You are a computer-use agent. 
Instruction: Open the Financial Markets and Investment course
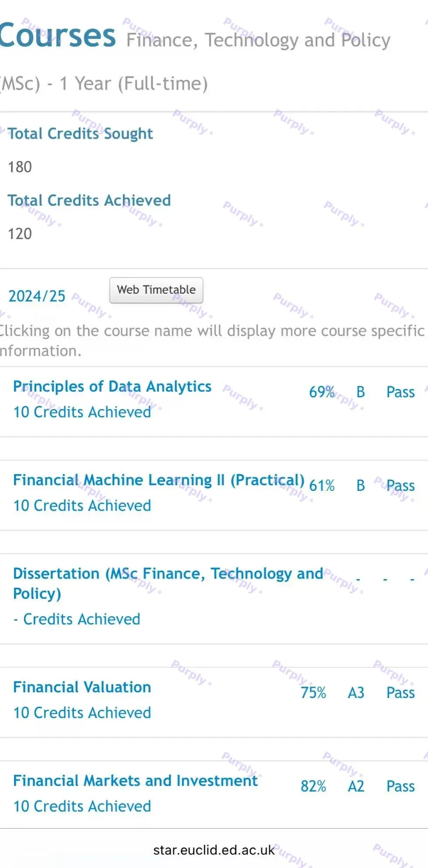(x=135, y=781)
